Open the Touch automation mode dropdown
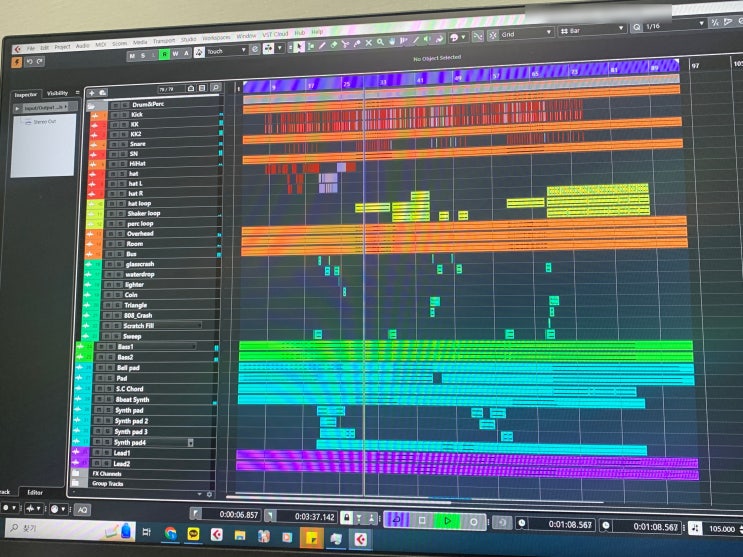The width and height of the screenshot is (743, 557). click(x=227, y=51)
